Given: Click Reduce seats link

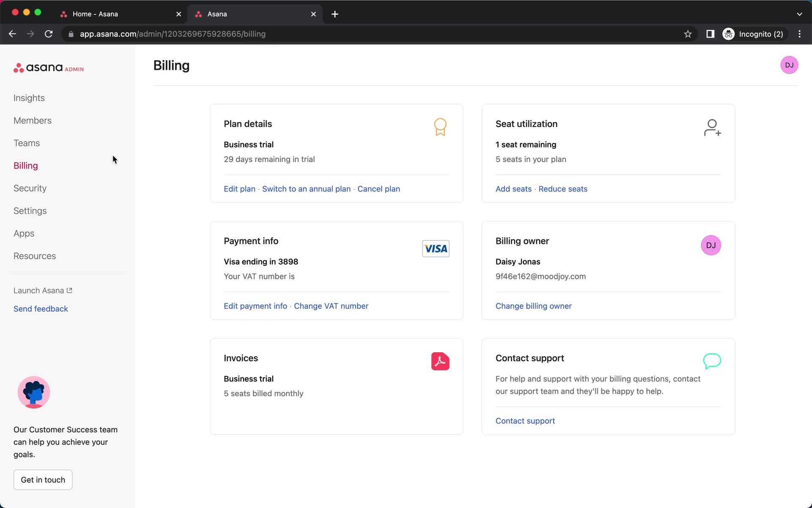Looking at the screenshot, I should coord(562,189).
